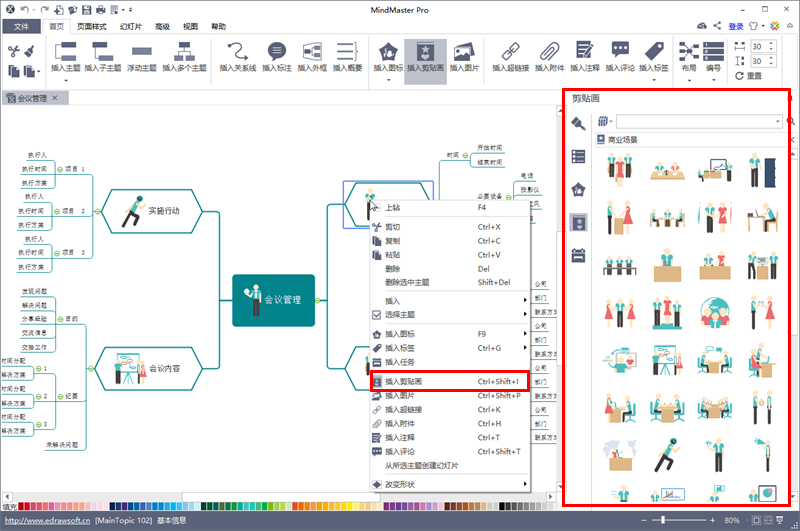The image size is (800, 531).
Task: Click the scissors cut icon in ribbon
Action: click(x=14, y=50)
